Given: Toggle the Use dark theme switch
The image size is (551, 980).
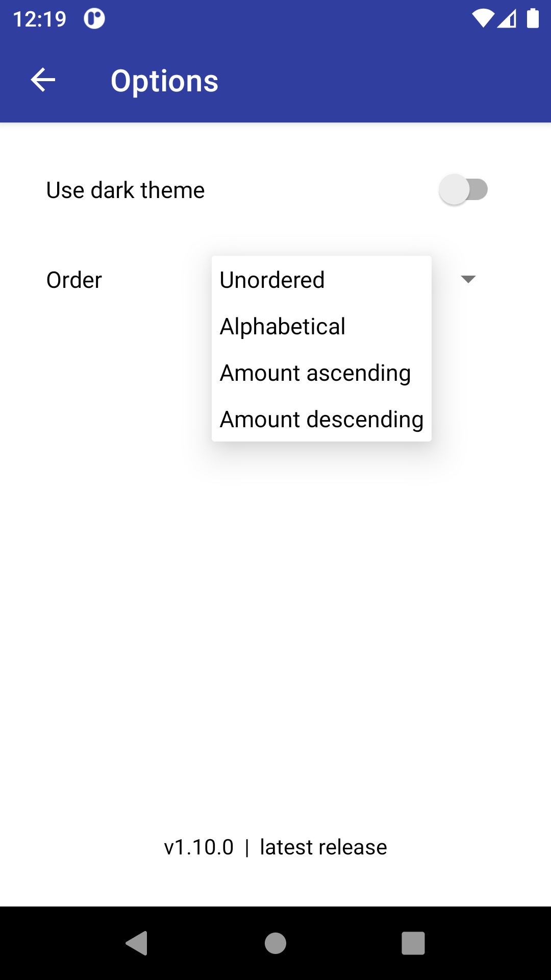Looking at the screenshot, I should click(x=463, y=190).
